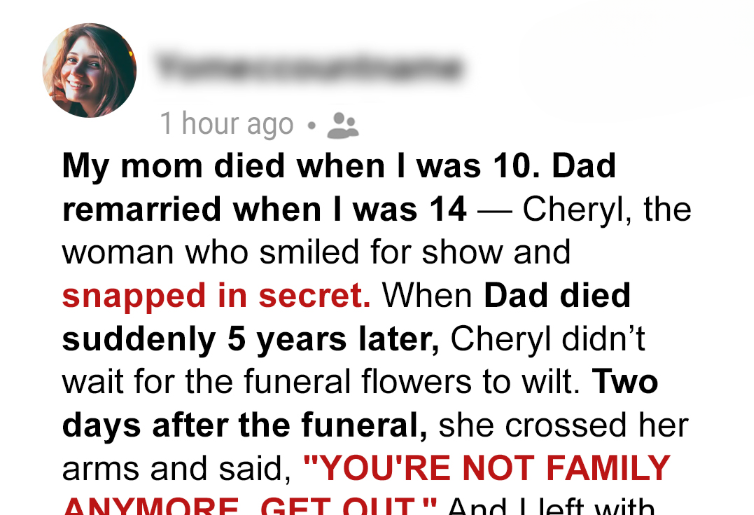754x515 pixels.
Task: Click the friends audience icon beside timestamp
Action: pos(344,125)
